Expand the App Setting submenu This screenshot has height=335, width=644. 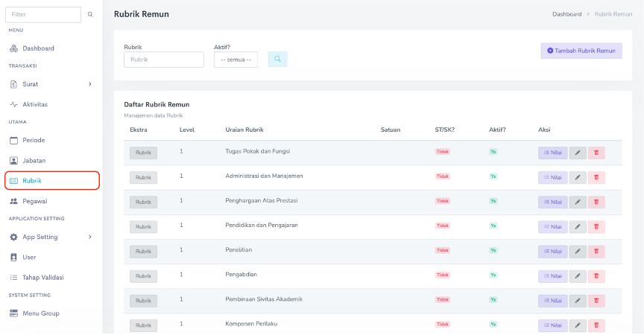(x=90, y=237)
